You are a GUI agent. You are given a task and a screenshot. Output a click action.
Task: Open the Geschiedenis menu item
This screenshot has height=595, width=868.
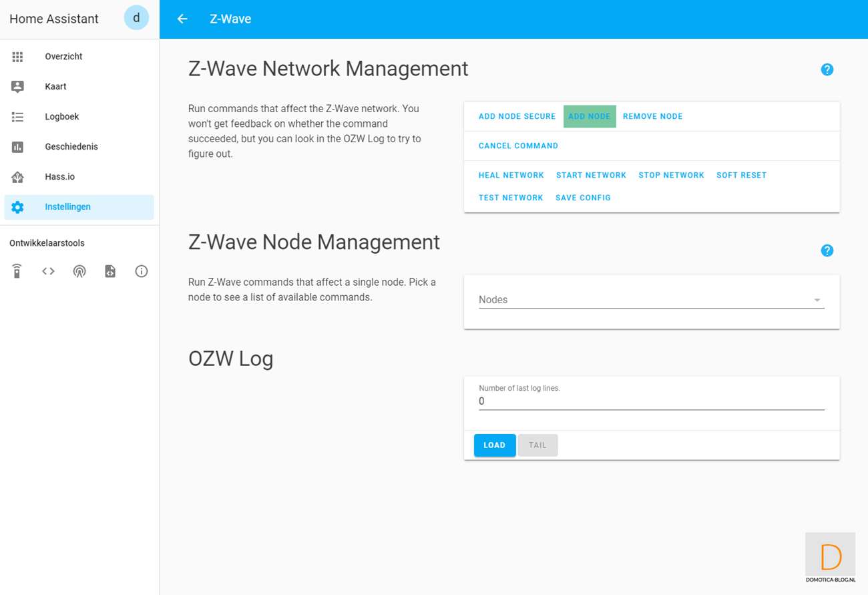click(x=79, y=147)
